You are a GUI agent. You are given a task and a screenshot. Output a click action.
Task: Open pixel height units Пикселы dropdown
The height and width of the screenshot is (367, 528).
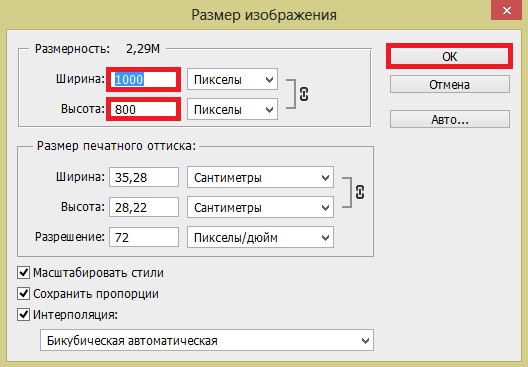(x=232, y=109)
